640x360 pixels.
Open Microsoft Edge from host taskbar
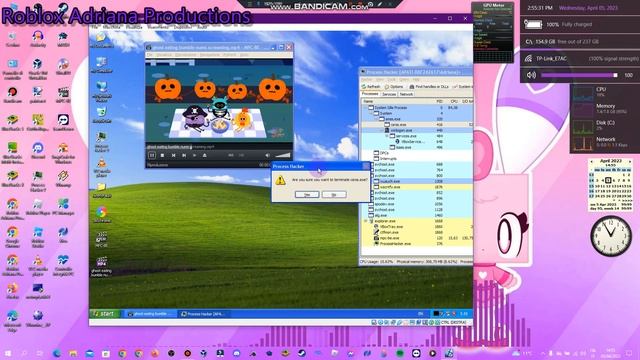coord(57,353)
